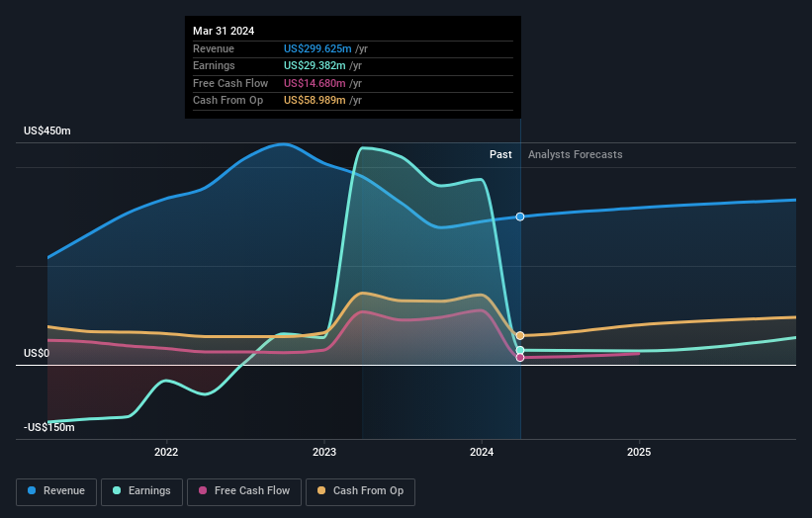Click the Mar 31 2024 tooltip date
This screenshot has height=518, width=812.
pyautogui.click(x=224, y=31)
